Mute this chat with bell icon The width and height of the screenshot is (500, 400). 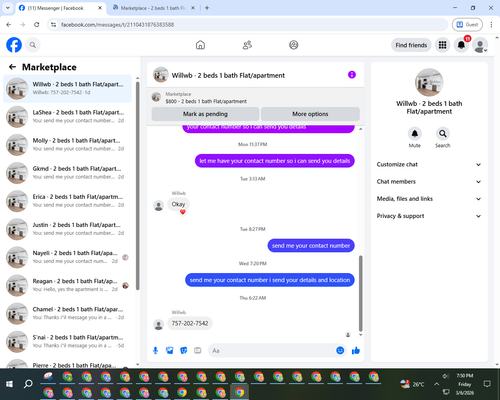pos(415,134)
